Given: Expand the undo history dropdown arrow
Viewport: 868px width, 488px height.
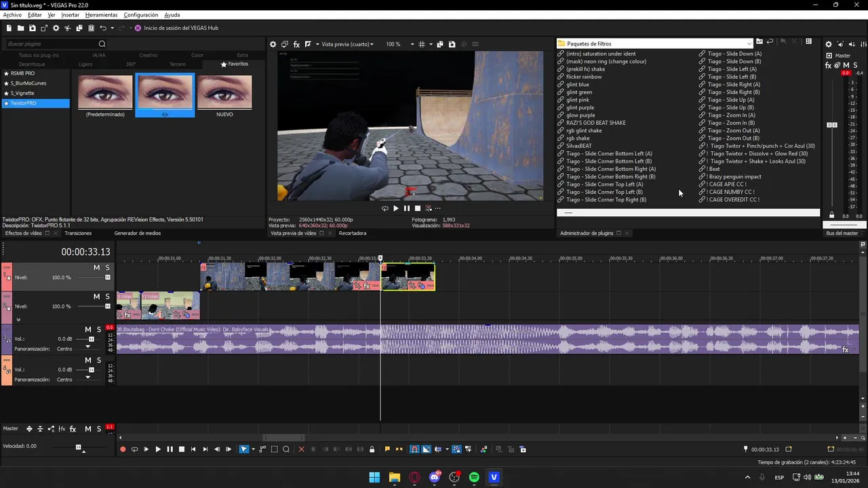Looking at the screenshot, I should click(x=111, y=28).
